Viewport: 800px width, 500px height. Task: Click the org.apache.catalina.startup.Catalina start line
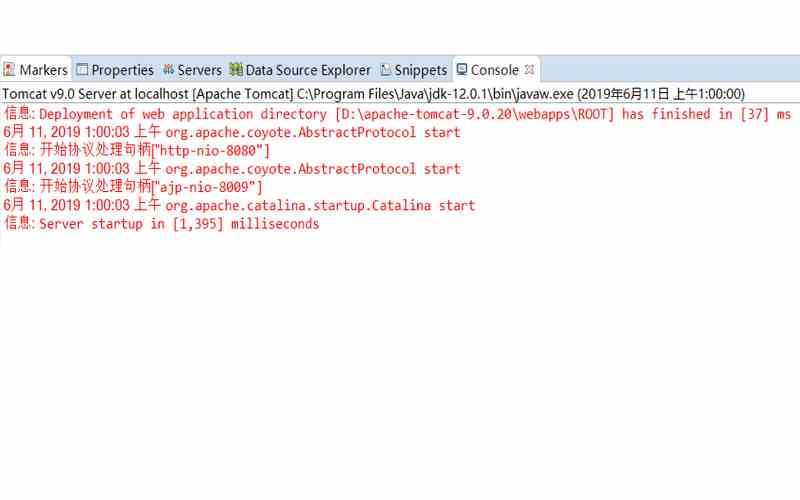tap(239, 205)
